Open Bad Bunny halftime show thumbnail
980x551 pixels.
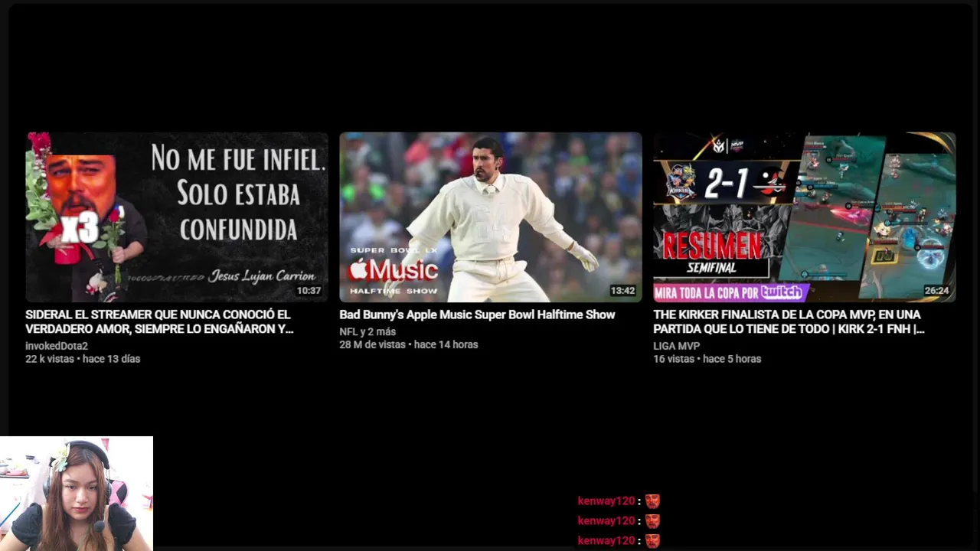[491, 217]
